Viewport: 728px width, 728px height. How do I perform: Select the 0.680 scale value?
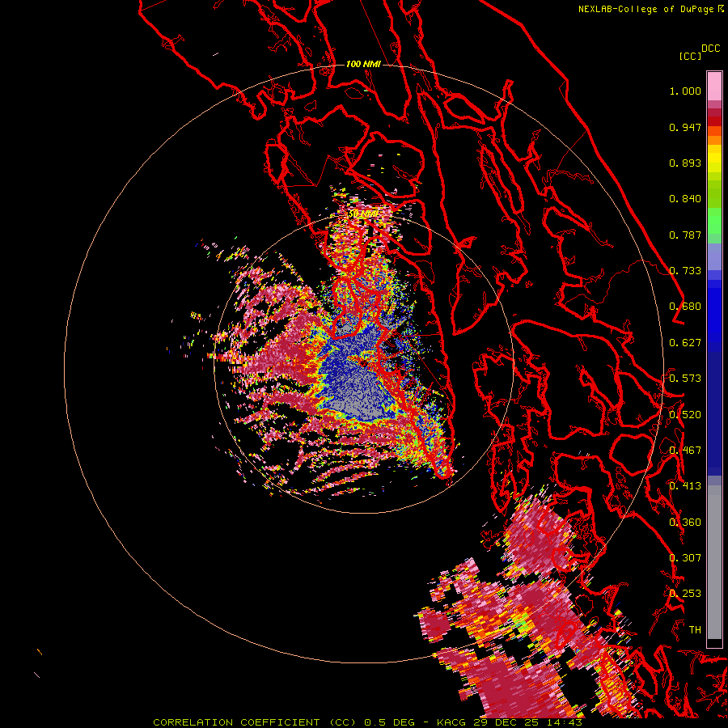point(685,307)
